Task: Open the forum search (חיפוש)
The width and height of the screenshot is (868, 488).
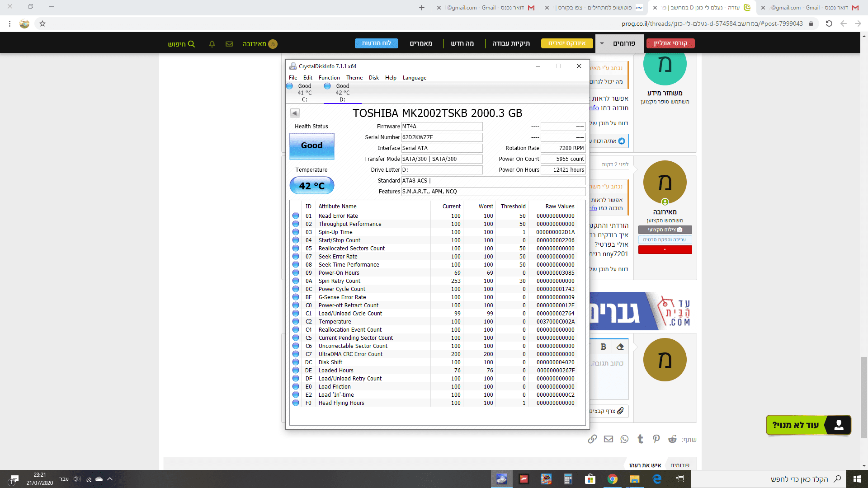Action: point(181,44)
